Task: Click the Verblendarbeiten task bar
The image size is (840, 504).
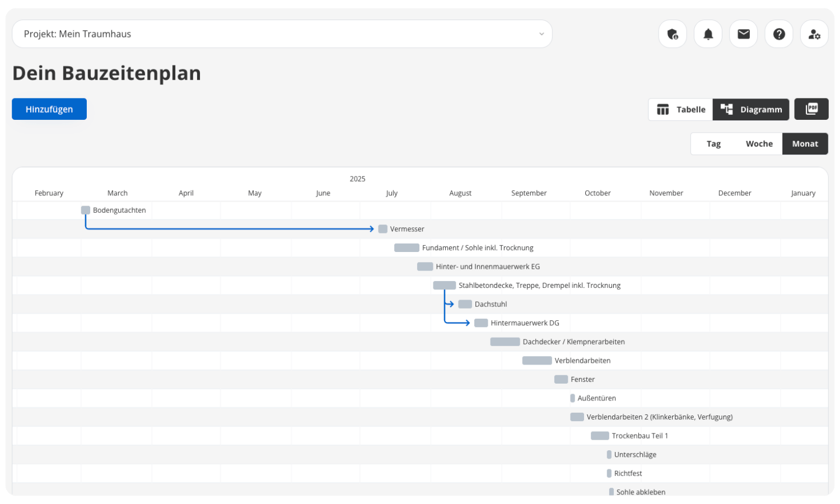Action: pos(537,361)
